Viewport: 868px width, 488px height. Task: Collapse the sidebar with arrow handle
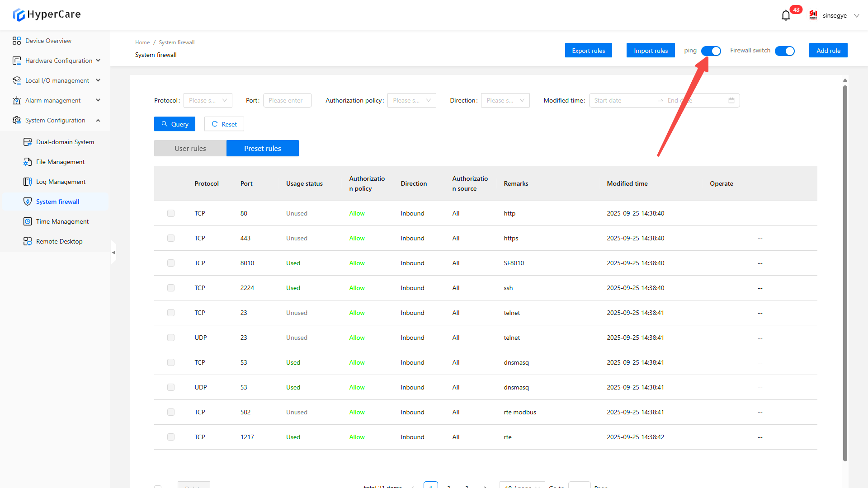[x=113, y=253]
